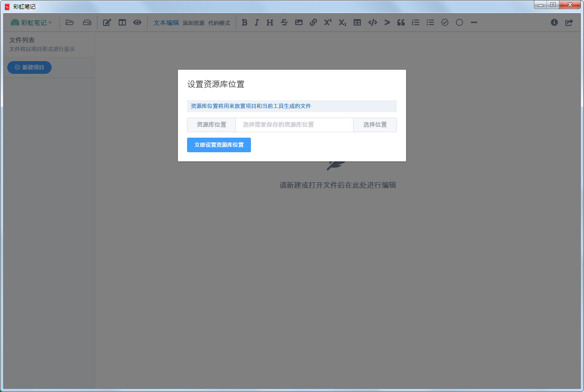Click the 选择位置 button
The height and width of the screenshot is (392, 584).
click(375, 125)
